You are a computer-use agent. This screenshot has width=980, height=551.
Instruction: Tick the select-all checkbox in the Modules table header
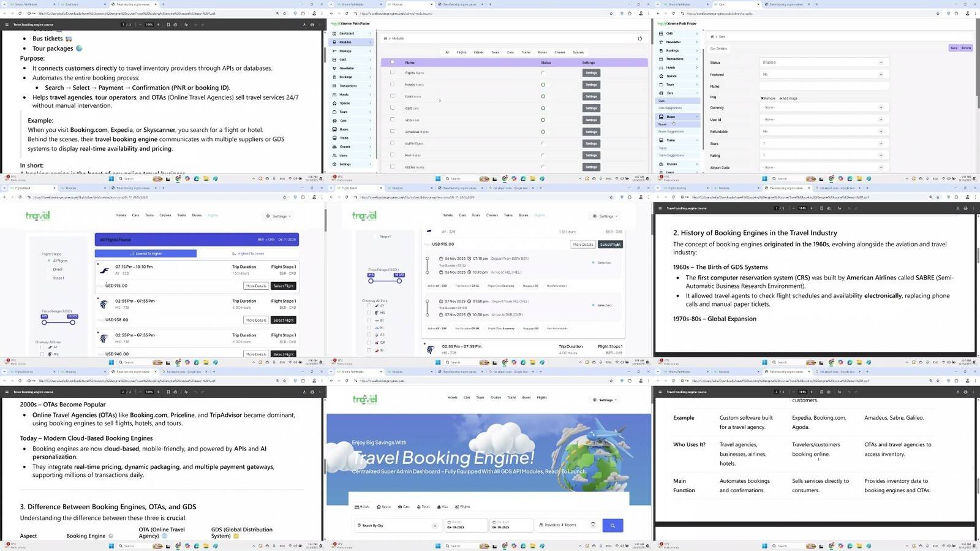click(393, 62)
